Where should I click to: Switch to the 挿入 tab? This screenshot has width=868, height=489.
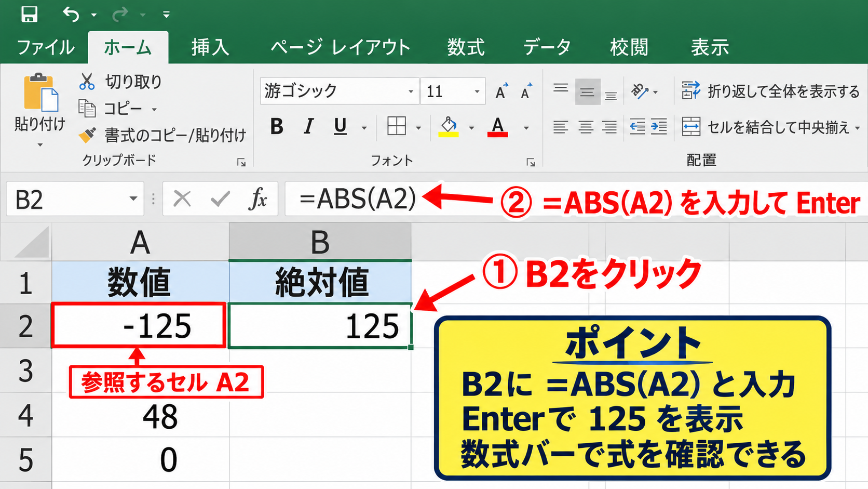tap(210, 47)
